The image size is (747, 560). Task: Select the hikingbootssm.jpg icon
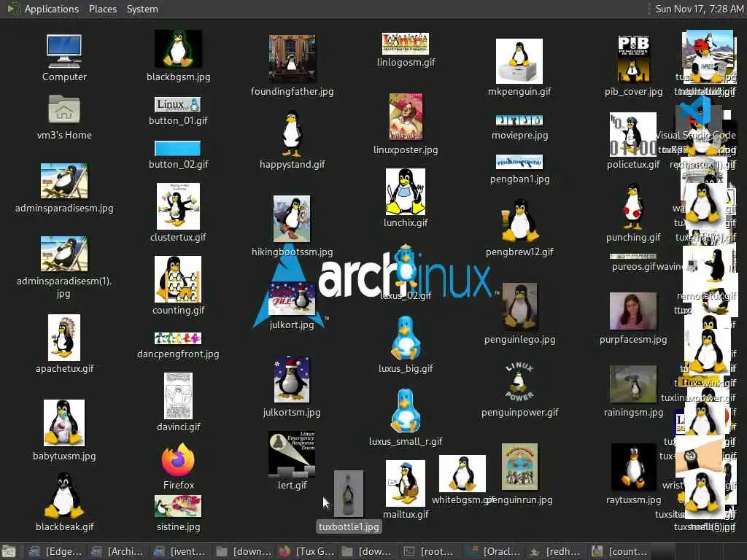coord(292,219)
